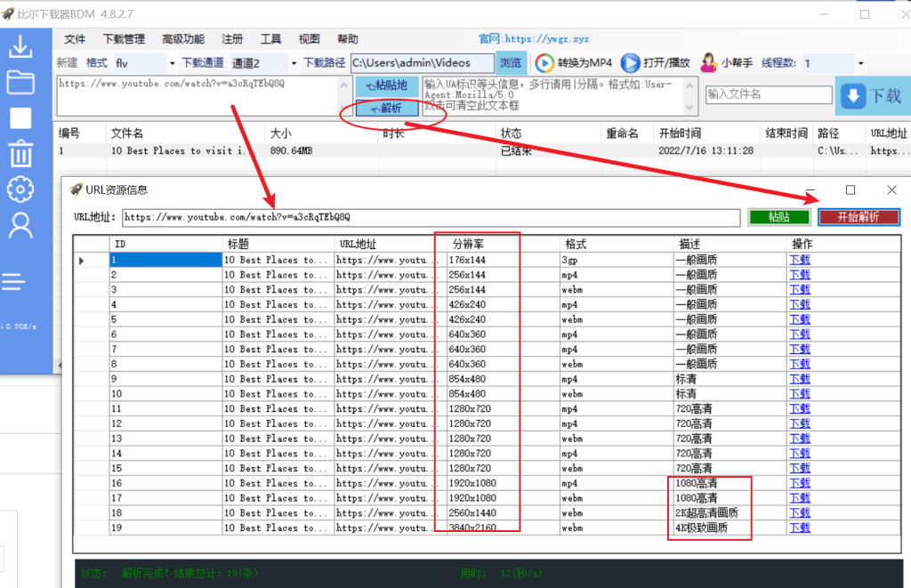
Task: Click the 解析完成 status message
Action: (189, 574)
